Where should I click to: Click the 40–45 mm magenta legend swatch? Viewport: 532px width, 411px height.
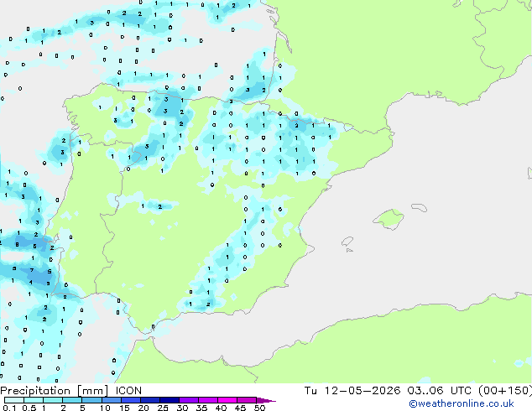click(x=227, y=400)
